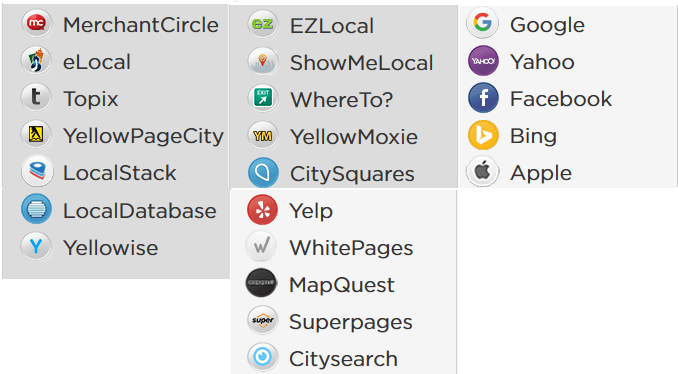This screenshot has height=374, width=678.
Task: Click the red Yelp burst icon
Action: (x=262, y=210)
